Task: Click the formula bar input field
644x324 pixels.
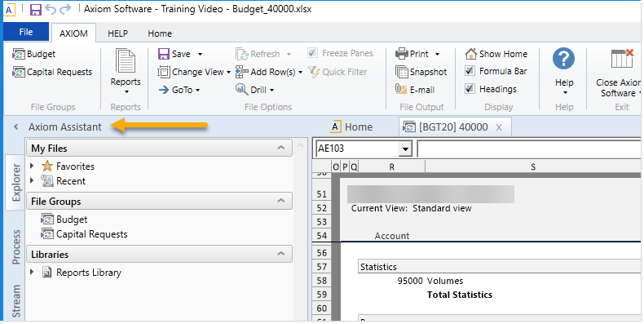Action: (x=529, y=149)
